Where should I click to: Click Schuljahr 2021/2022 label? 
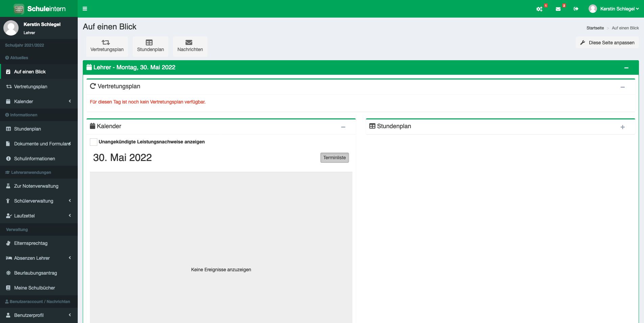click(24, 45)
